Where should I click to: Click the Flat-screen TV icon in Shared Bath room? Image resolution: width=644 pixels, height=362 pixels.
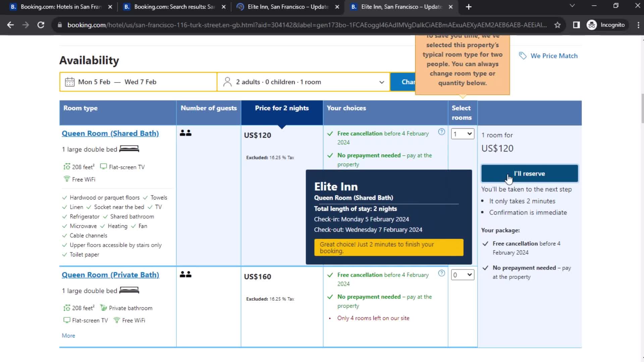coord(104,167)
